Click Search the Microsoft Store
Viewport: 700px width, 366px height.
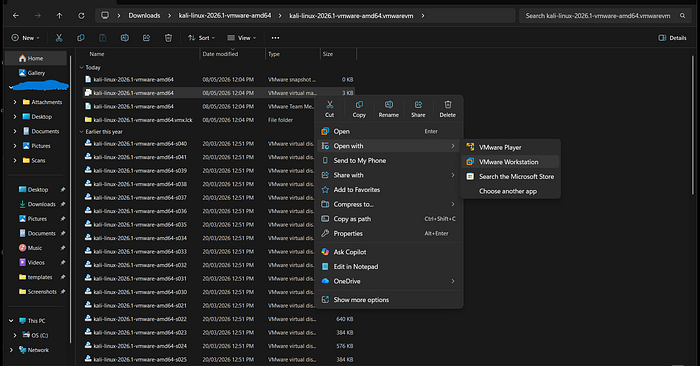click(510, 177)
